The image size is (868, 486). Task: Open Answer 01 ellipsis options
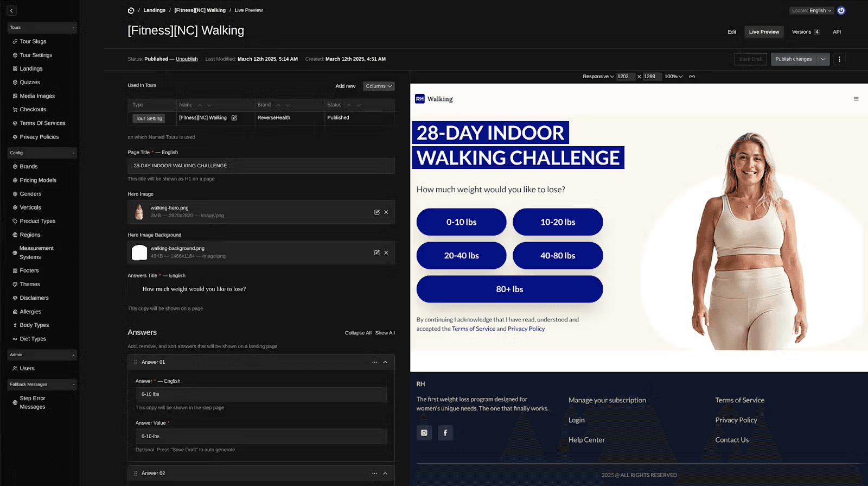[374, 362]
